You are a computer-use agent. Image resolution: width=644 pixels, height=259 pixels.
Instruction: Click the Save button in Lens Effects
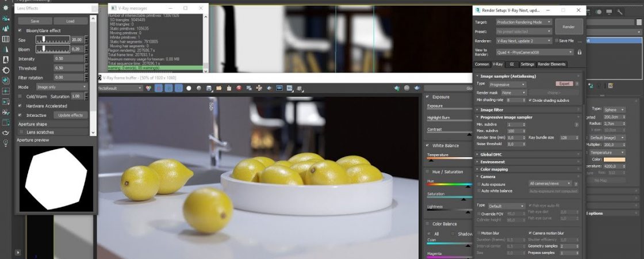point(35,21)
